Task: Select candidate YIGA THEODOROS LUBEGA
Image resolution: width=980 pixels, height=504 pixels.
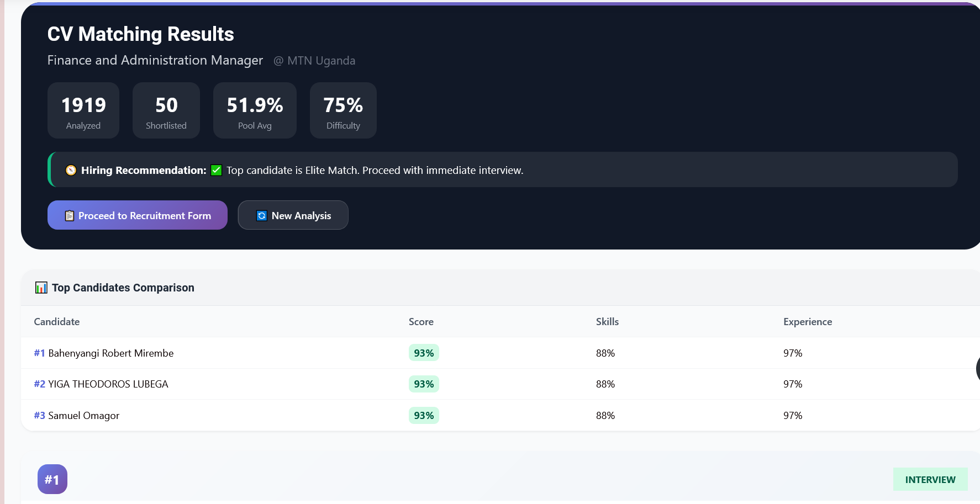Action: point(108,384)
